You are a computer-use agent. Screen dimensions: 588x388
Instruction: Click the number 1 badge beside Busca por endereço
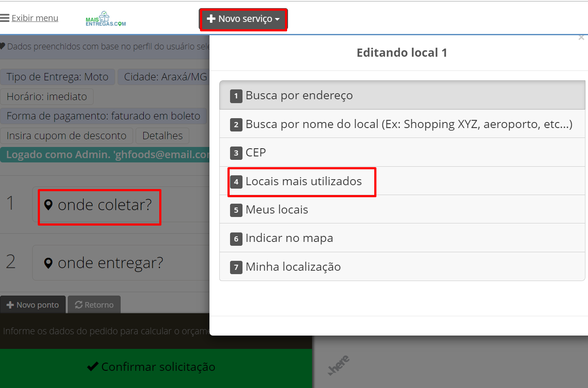[x=236, y=96]
